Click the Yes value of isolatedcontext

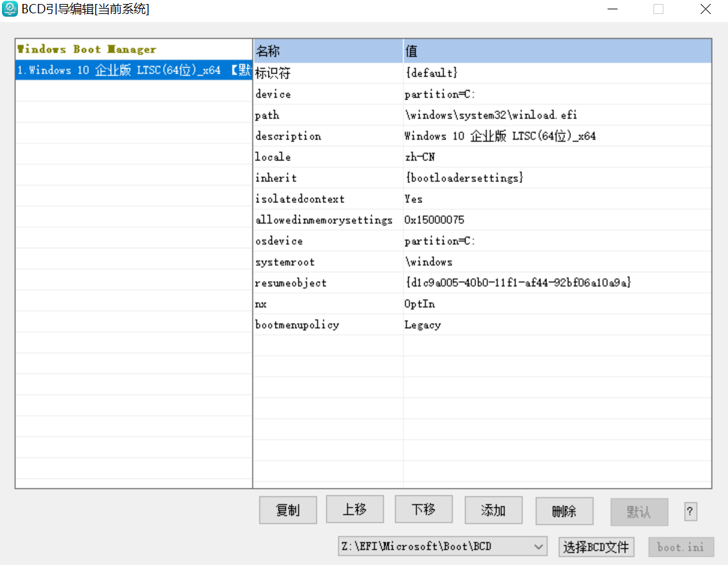tap(413, 199)
